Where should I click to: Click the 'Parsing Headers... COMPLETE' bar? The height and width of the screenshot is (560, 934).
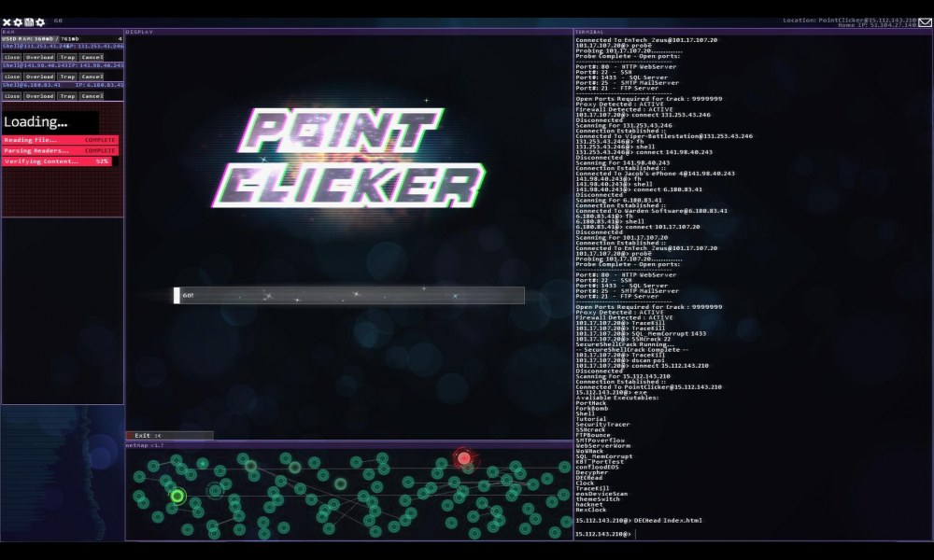[x=60, y=150]
